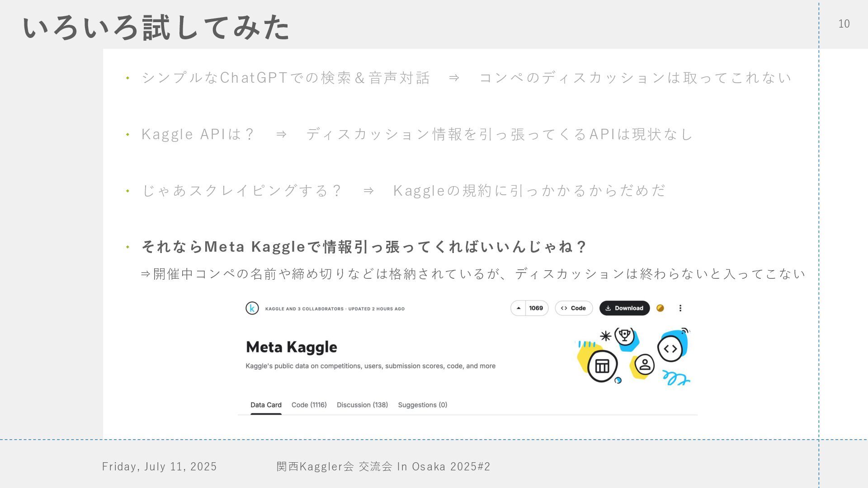Screen dimensions: 868x488
Task: Click the 'Kaggle APIは？' bullet line
Action: 417,134
